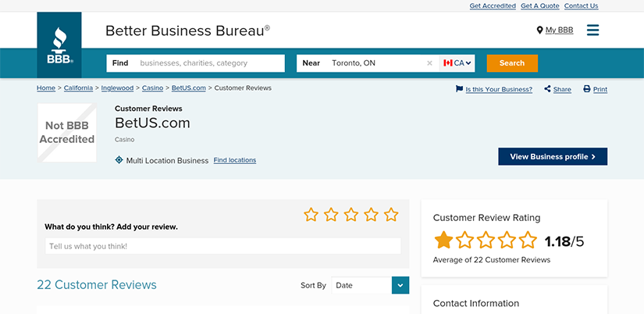Open the My BBB link
Viewport: 644px width, 314px height.
click(560, 30)
